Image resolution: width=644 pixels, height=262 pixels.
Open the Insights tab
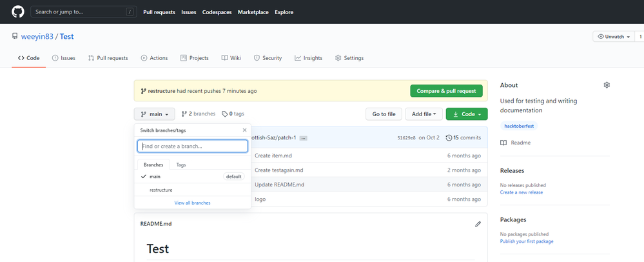tap(308, 58)
